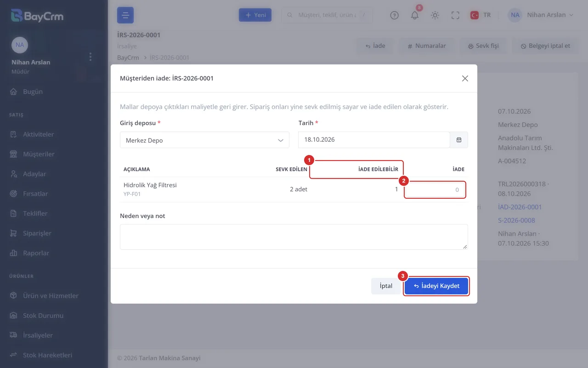Click the Hidrolik Yağ Filtresi row text
Screen dimensions: 588x368
click(150, 185)
